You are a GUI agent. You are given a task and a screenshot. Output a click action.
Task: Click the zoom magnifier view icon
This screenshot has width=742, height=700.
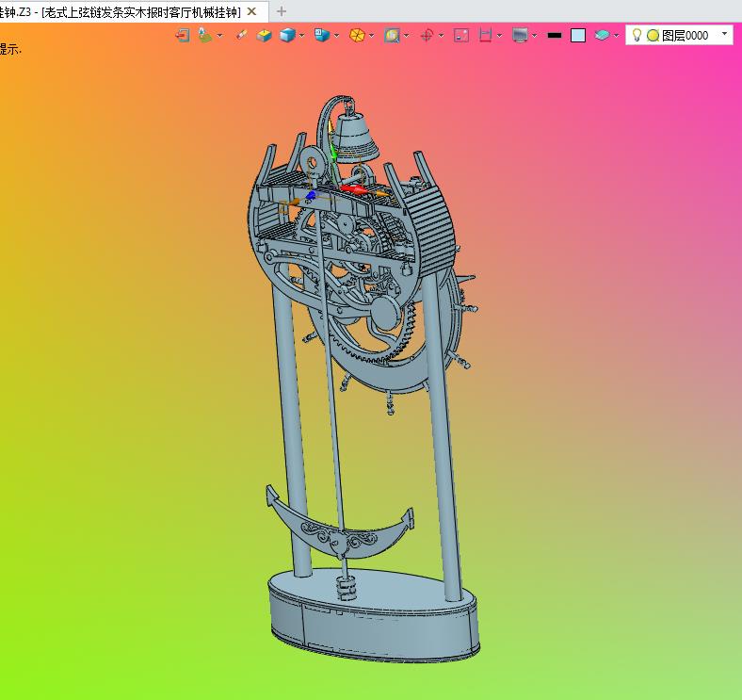[392, 36]
